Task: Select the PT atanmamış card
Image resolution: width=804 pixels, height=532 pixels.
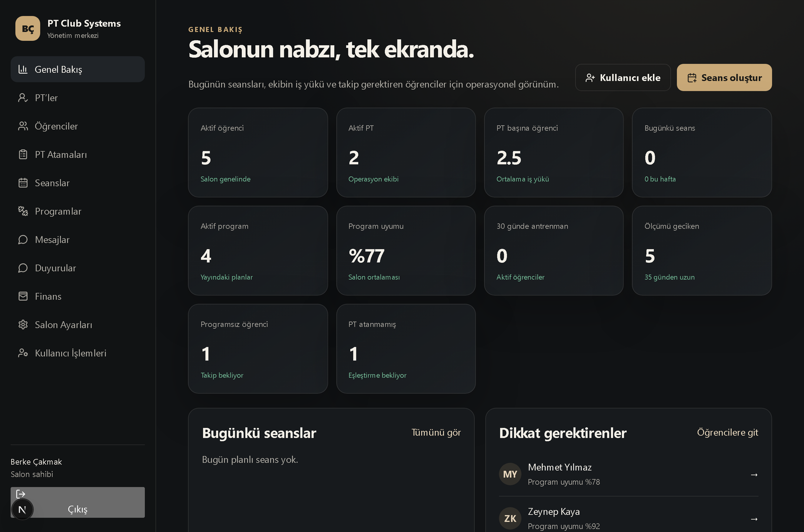Action: coord(406,349)
